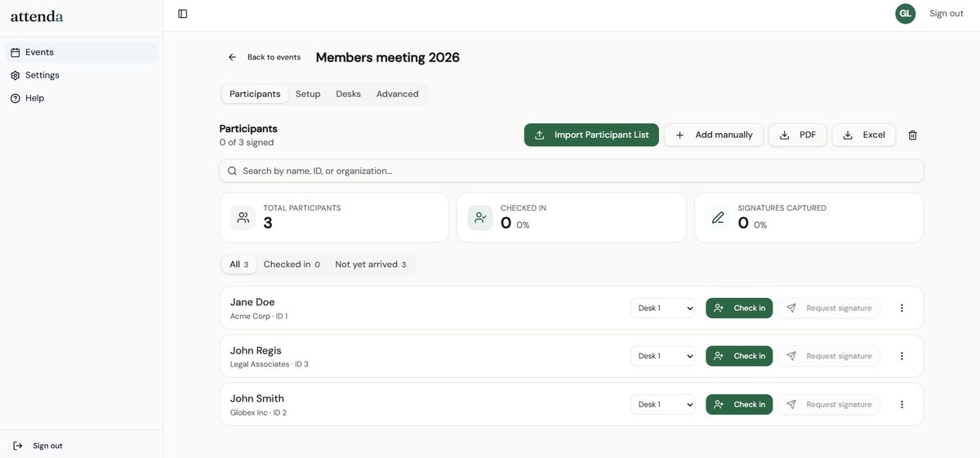Open Events in the sidebar
Image resolution: width=980 pixels, height=458 pixels.
coord(82,52)
